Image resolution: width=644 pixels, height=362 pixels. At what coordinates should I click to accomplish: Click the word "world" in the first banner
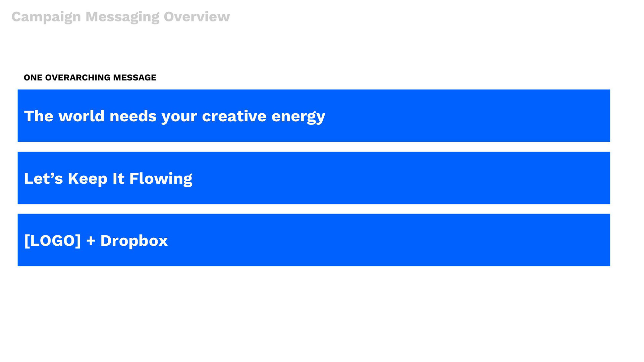click(82, 116)
